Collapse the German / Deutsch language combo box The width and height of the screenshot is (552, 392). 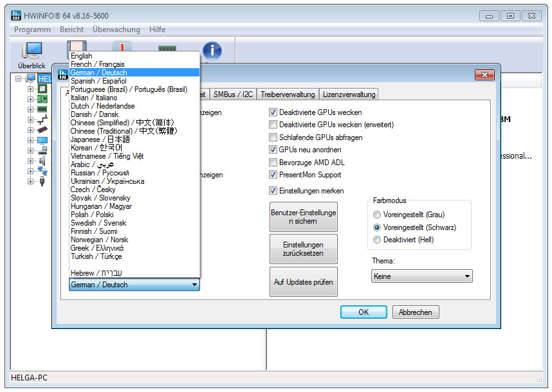[x=134, y=285]
